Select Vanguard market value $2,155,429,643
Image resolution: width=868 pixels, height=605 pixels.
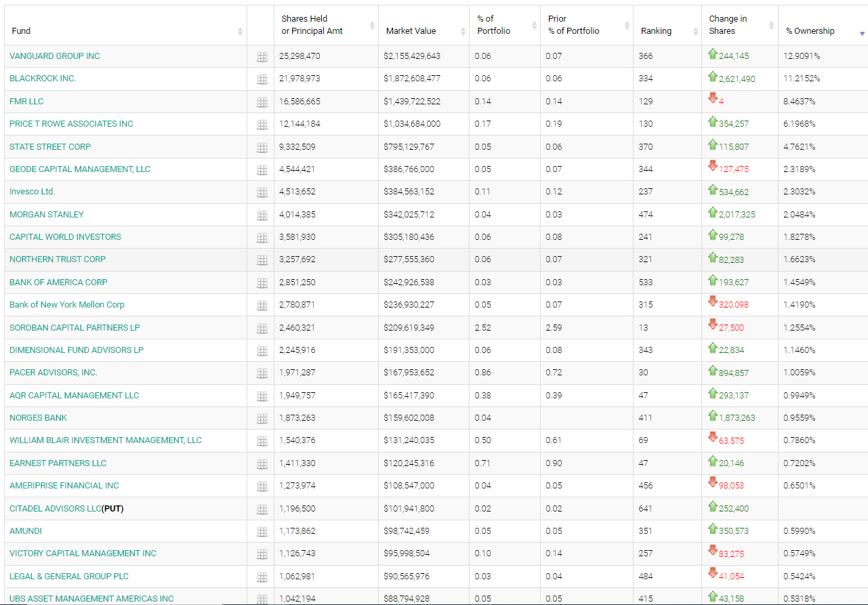coord(412,56)
